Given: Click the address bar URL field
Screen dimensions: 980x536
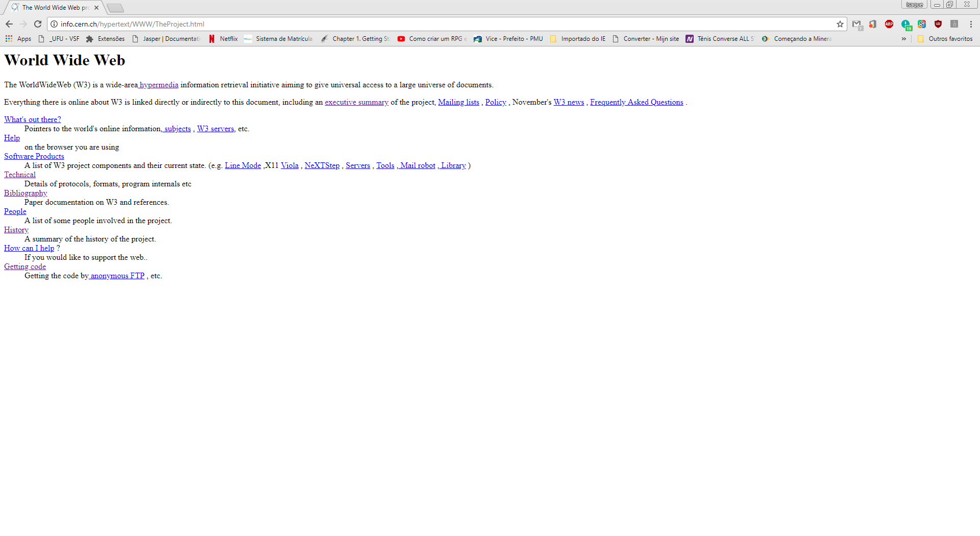Looking at the screenshot, I should (x=408, y=24).
